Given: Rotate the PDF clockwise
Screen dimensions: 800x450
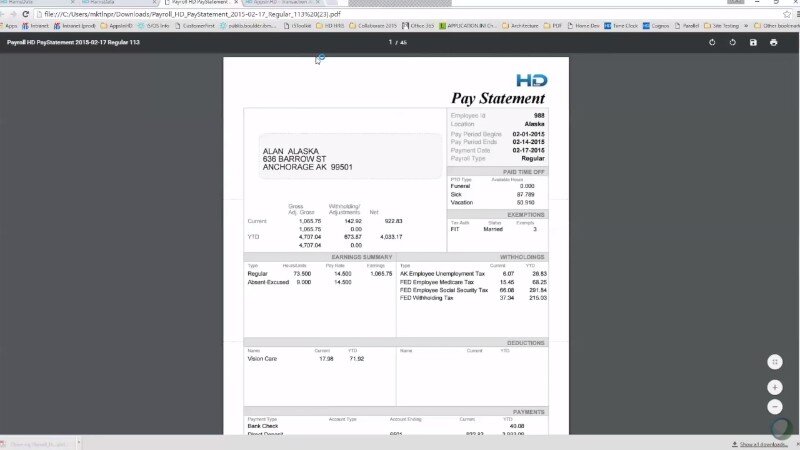Looking at the screenshot, I should click(x=733, y=43).
